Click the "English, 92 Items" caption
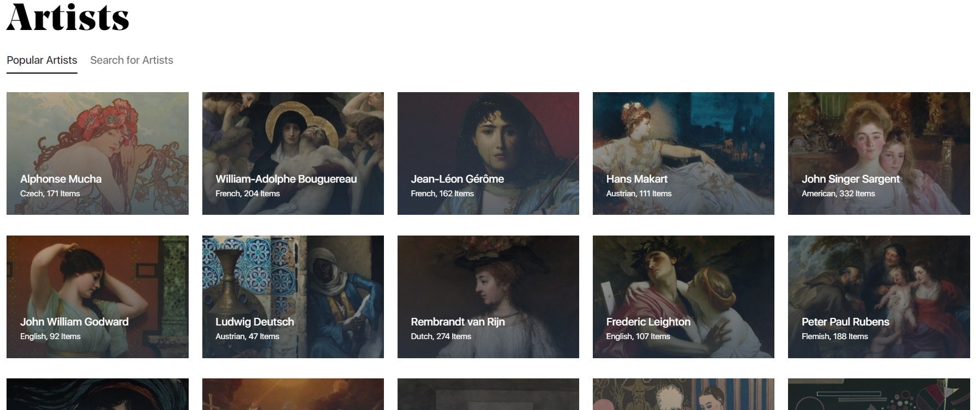The height and width of the screenshot is (410, 980). click(50, 336)
